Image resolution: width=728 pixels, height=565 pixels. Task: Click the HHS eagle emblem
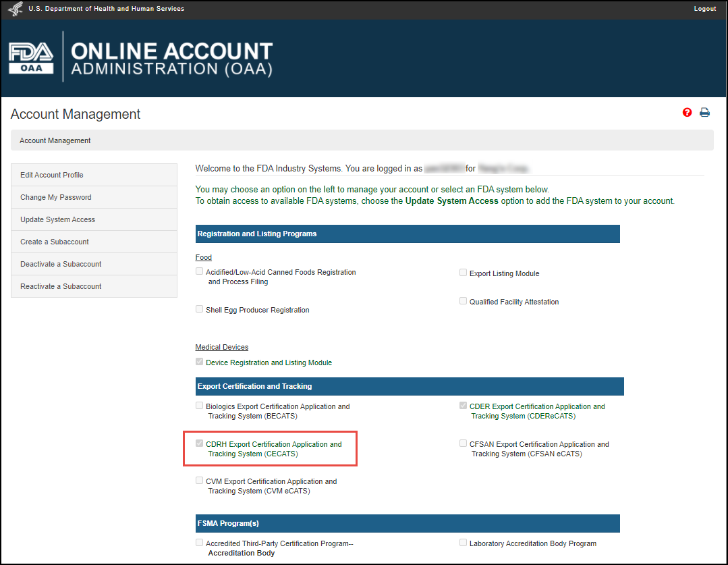(15, 9)
